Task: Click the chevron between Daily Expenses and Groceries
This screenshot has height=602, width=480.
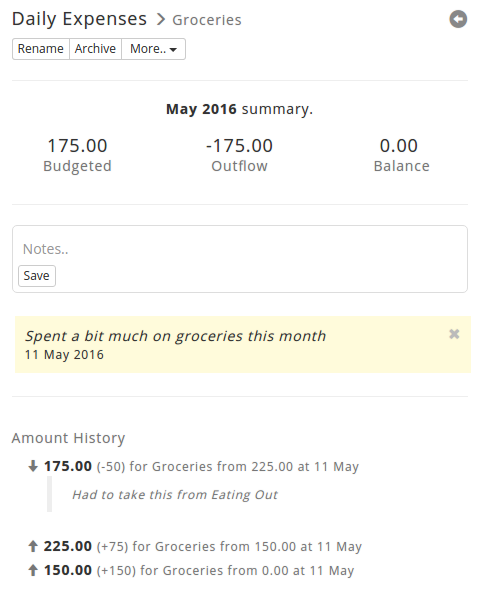Action: point(161,19)
